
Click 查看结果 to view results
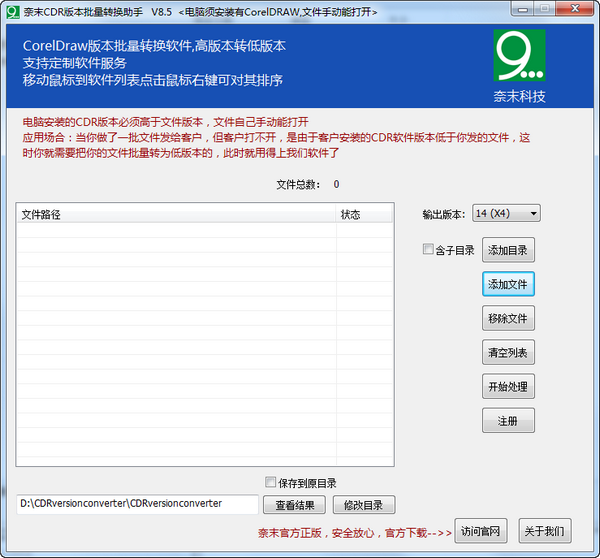(295, 504)
